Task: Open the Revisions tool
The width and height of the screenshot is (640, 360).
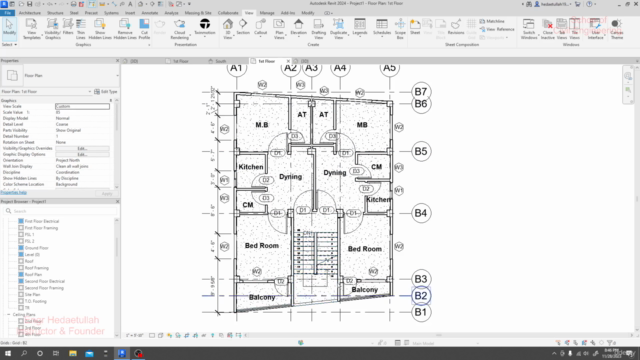Action: 456,27
